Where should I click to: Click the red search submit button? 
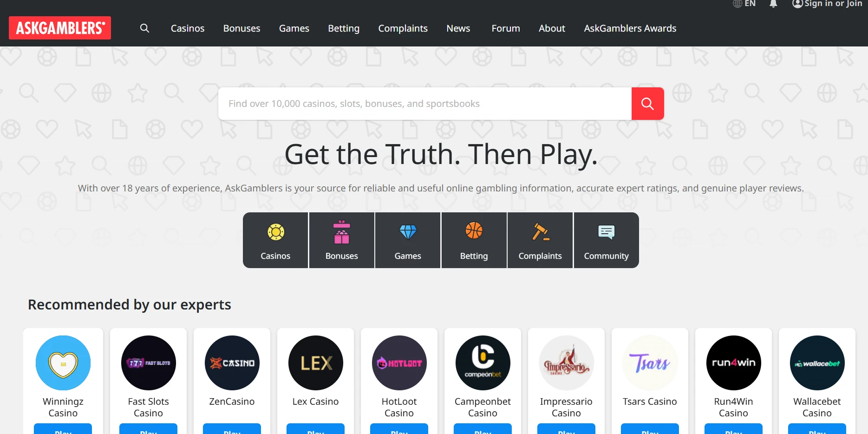point(647,104)
